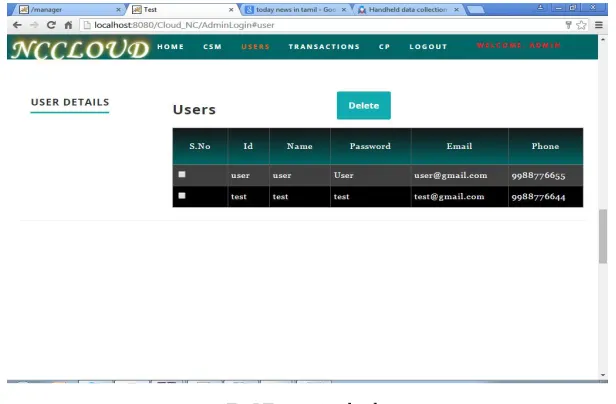
Task: Select the USER DETAILS sidebar link
Action: click(x=70, y=102)
